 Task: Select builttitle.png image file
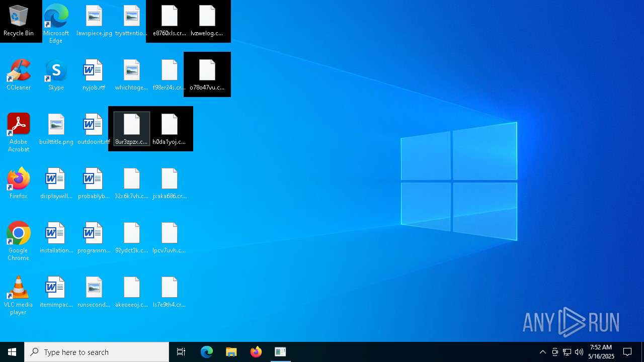(x=56, y=130)
